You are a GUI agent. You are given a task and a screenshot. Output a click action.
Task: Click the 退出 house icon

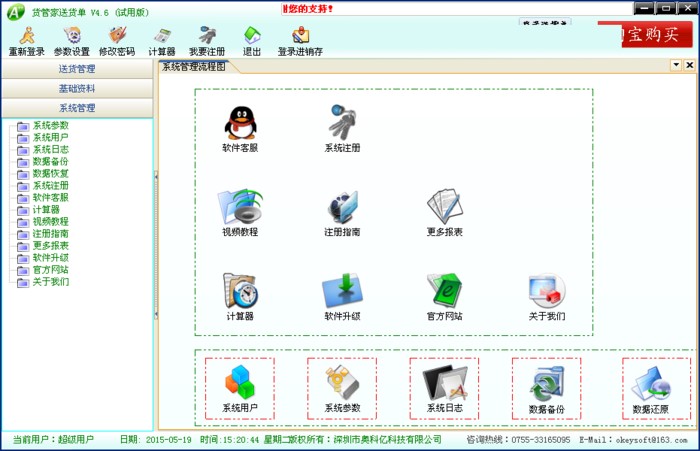[252, 41]
